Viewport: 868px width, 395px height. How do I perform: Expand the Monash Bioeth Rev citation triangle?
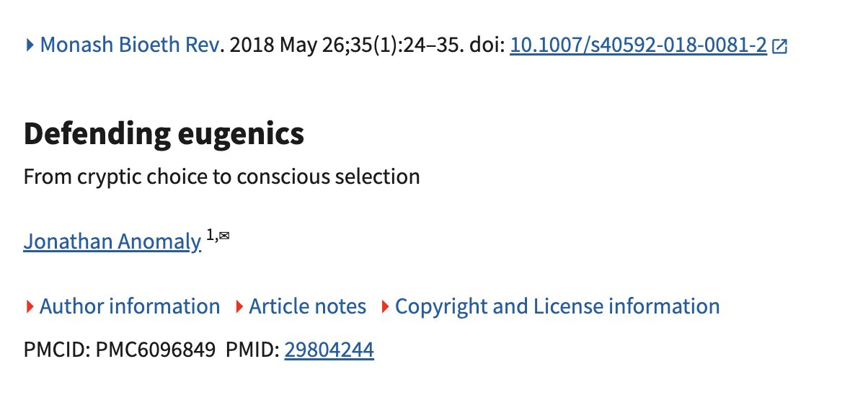point(30,46)
